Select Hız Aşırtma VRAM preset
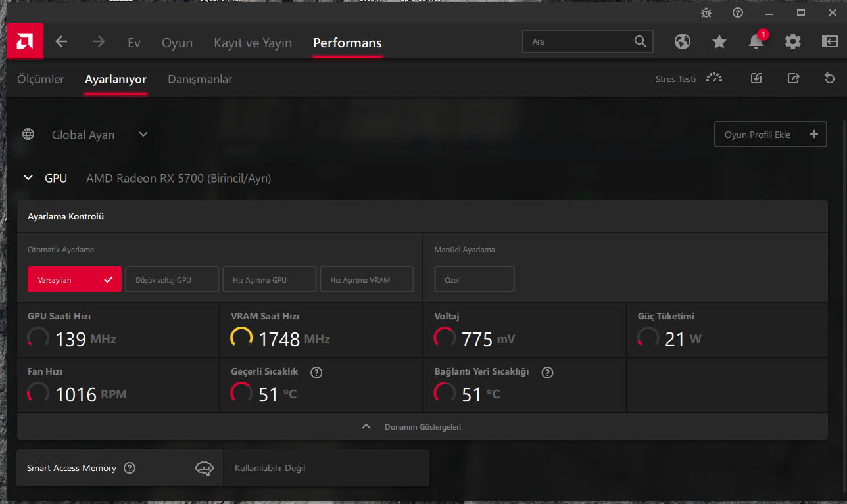This screenshot has width=847, height=504. [367, 279]
